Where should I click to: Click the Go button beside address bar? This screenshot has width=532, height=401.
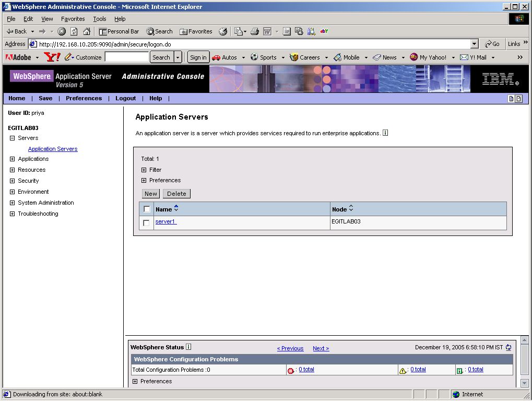coord(492,44)
